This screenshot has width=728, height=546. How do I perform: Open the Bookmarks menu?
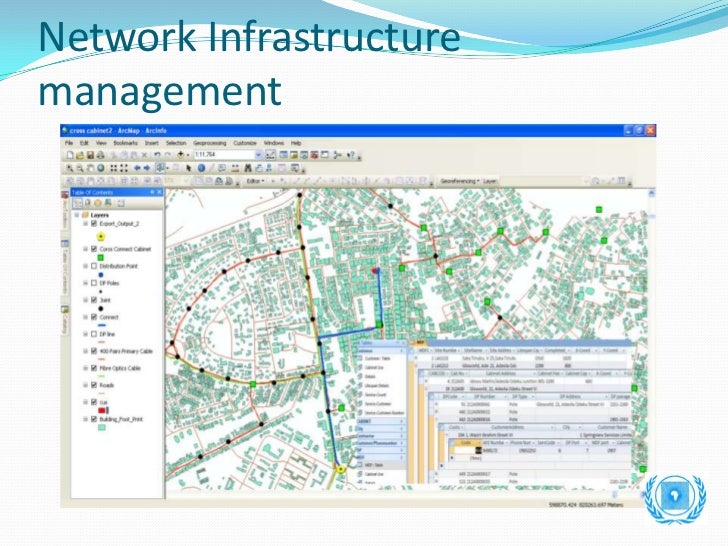(125, 143)
